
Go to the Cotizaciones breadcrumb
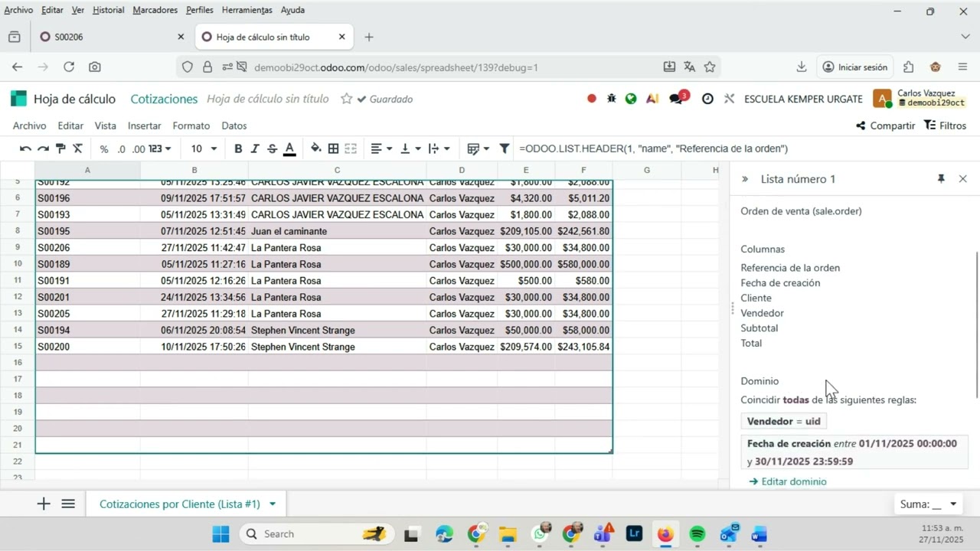(x=164, y=99)
